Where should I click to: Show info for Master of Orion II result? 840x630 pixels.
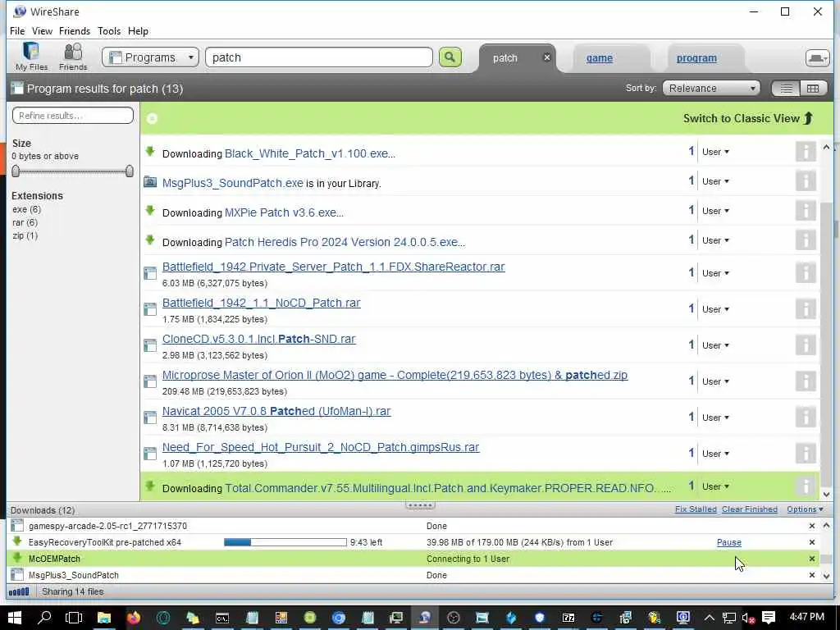(806, 381)
